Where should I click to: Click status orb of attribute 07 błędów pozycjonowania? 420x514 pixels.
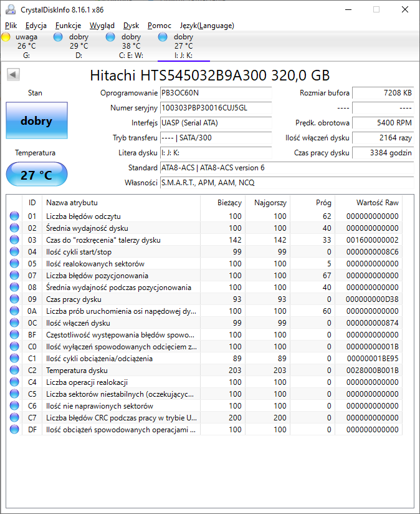pos(14,275)
